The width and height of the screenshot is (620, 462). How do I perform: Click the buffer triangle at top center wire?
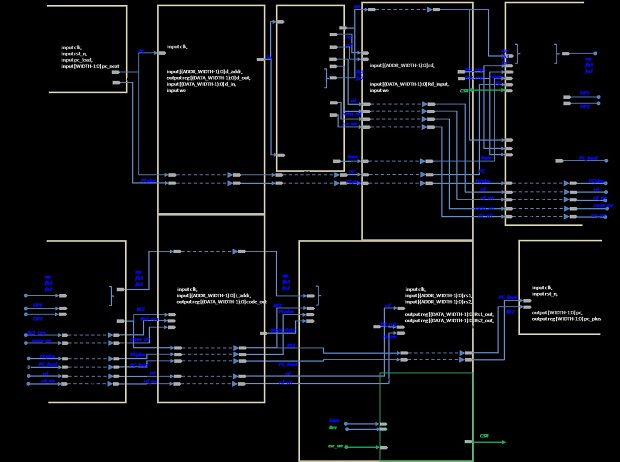tap(428, 10)
